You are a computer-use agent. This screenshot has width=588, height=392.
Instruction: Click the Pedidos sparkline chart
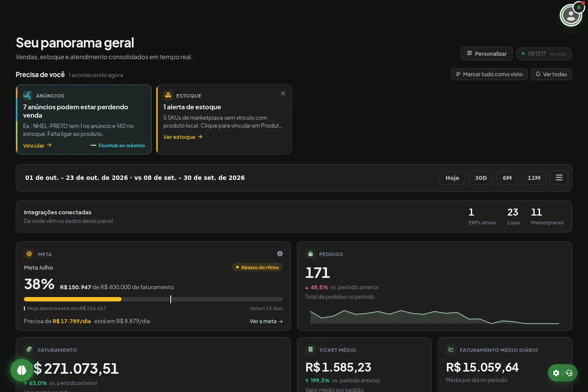click(x=435, y=317)
